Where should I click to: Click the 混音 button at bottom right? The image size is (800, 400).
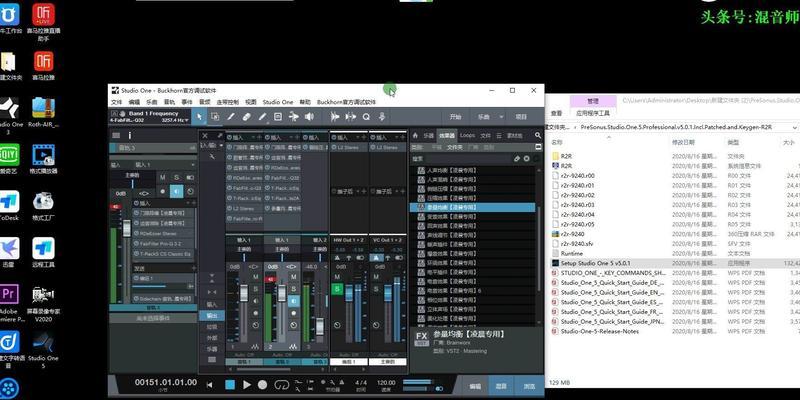[x=502, y=386]
